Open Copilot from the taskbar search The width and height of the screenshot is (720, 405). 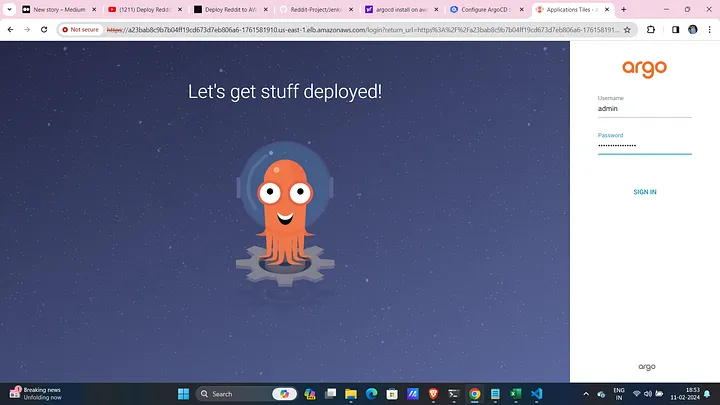[x=284, y=394]
